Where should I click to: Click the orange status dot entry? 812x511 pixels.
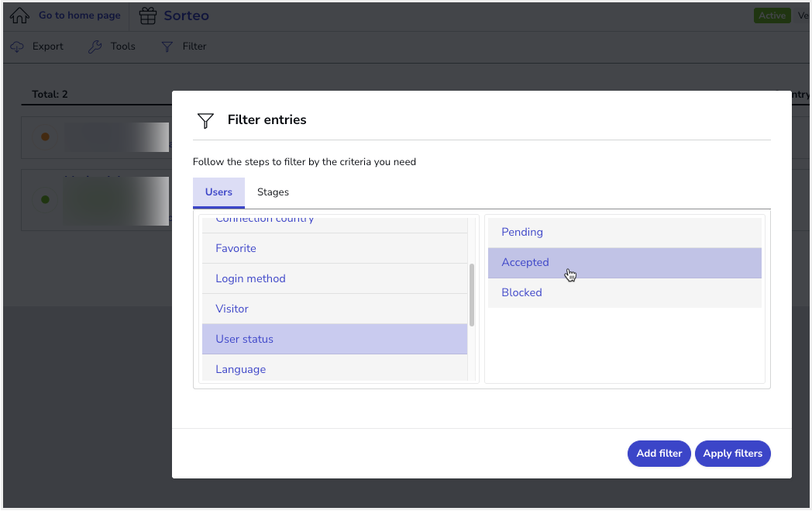45,136
